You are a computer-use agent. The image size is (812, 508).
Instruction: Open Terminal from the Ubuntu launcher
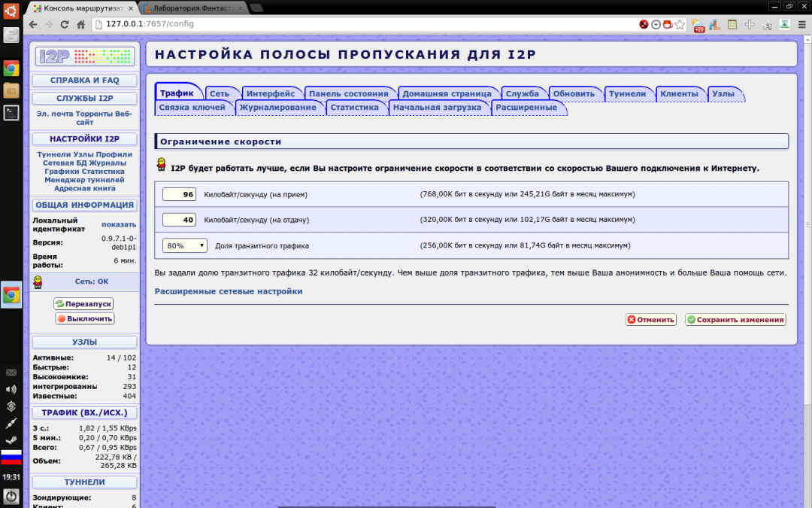[x=11, y=113]
